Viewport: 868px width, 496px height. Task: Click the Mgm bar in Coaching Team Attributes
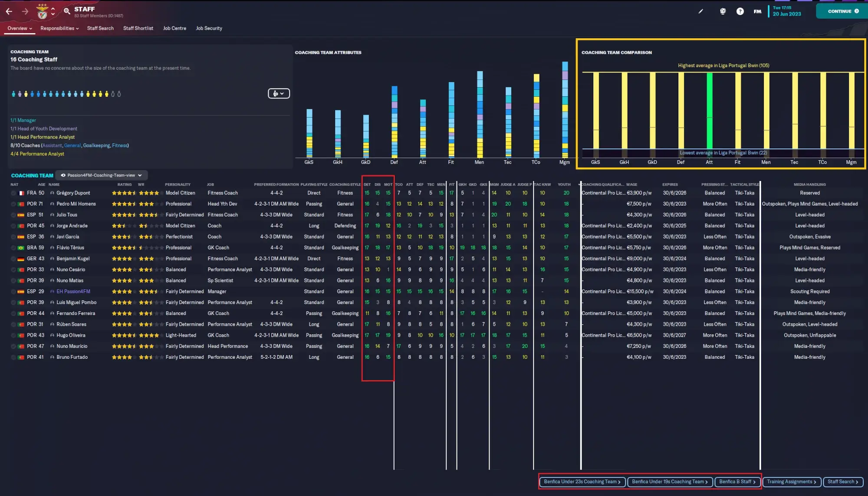click(x=565, y=109)
